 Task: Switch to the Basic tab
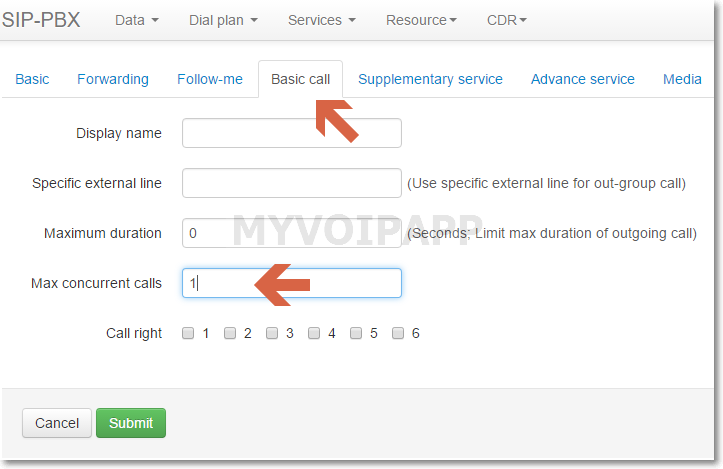[32, 79]
